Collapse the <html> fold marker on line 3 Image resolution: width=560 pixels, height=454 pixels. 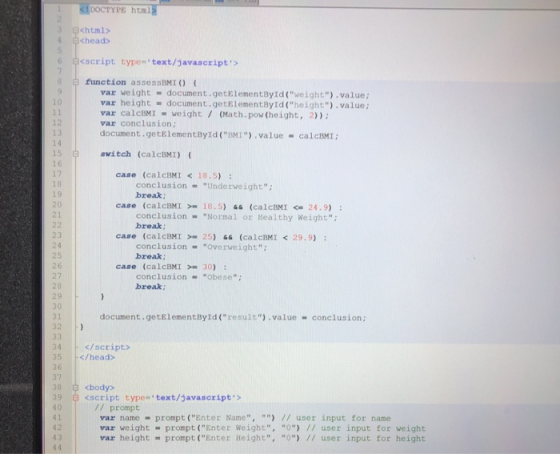pos(75,30)
